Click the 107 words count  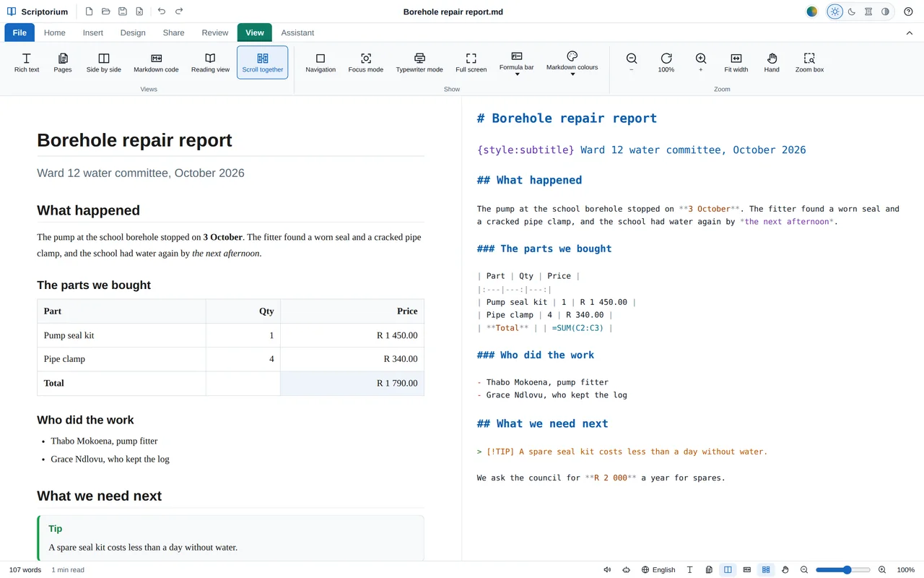pyautogui.click(x=25, y=570)
